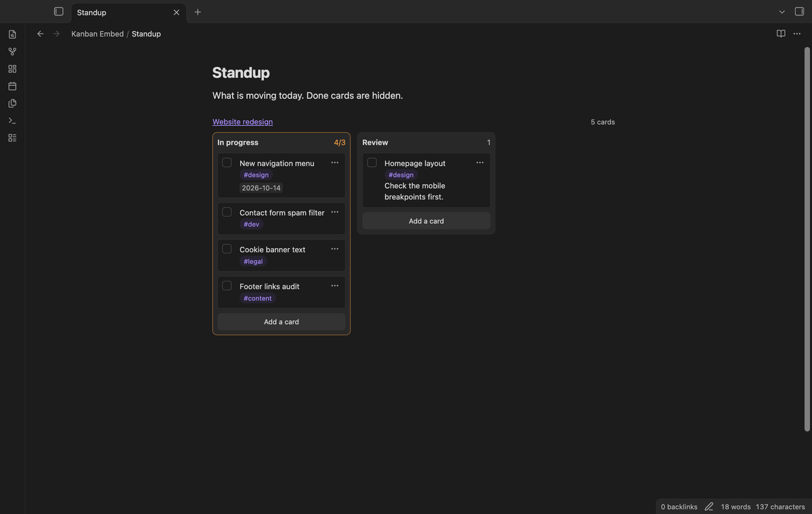
Task: Click the 5 cards count label
Action: [x=603, y=122]
